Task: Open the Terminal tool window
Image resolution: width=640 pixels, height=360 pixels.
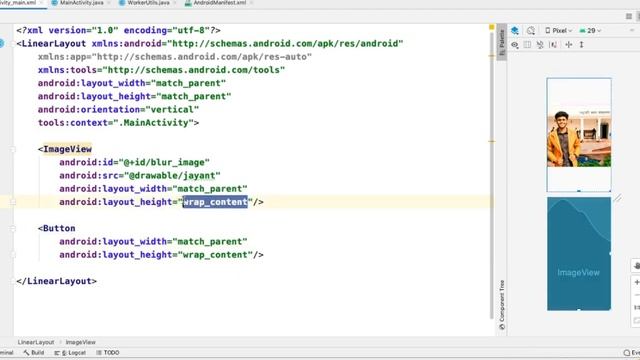Action: 7,353
